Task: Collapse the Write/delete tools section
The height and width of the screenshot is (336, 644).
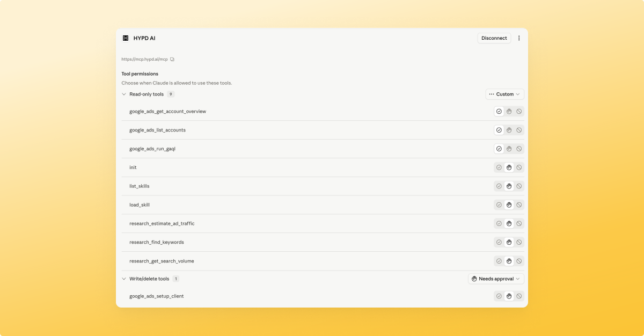Action: coord(124,279)
